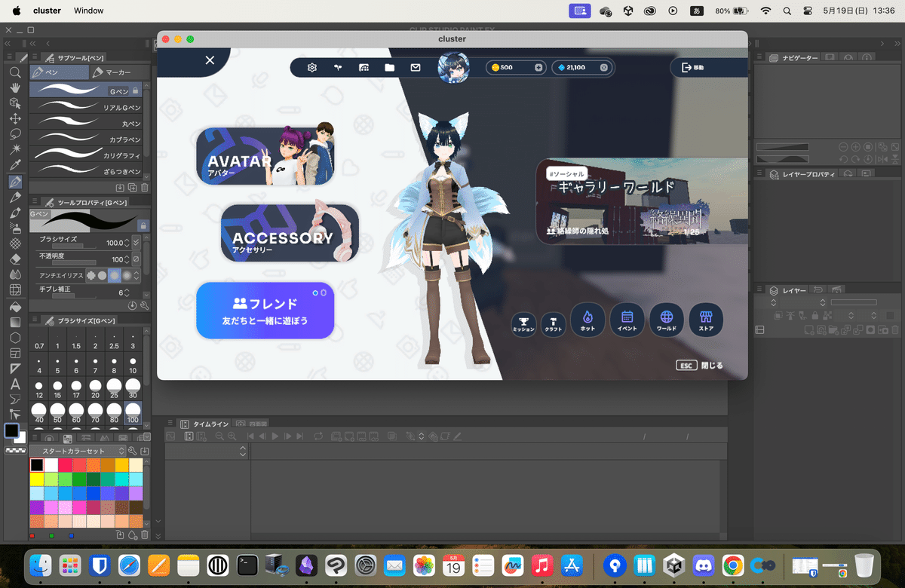Click the sprout icon in cluster's top bar

(339, 68)
